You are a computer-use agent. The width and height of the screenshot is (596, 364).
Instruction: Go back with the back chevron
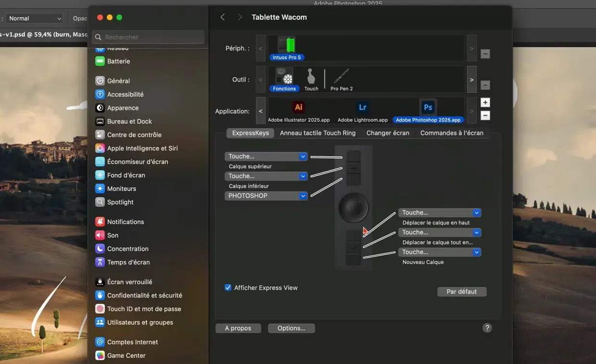(x=222, y=17)
